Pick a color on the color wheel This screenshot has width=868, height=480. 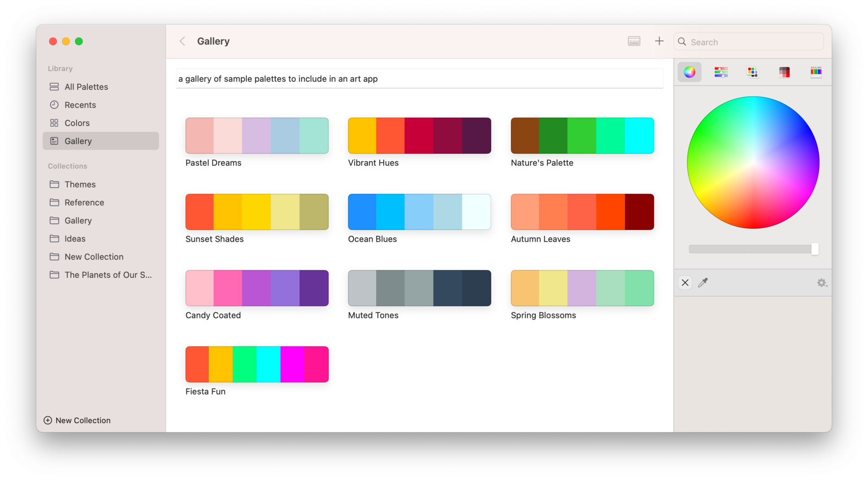click(753, 162)
